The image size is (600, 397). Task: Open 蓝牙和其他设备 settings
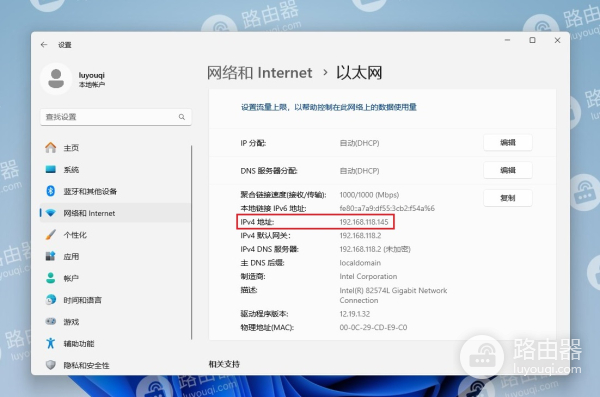coord(116,191)
